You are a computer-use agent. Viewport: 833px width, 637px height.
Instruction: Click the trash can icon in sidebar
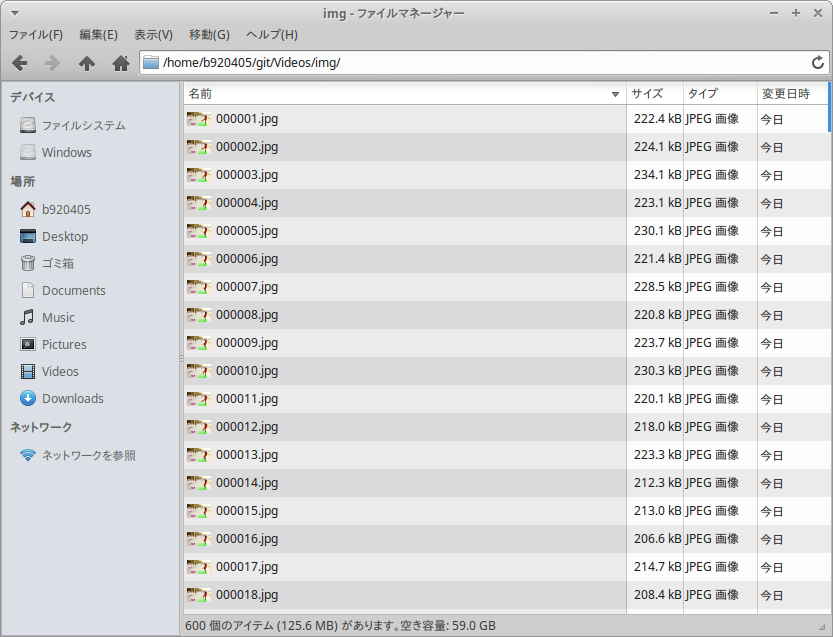click(28, 263)
